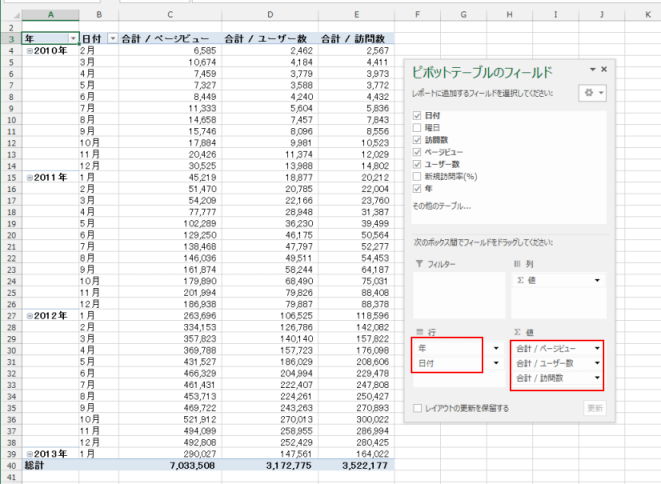The height and width of the screenshot is (484, 661).
Task: Click the 更新 button
Action: 596,408
